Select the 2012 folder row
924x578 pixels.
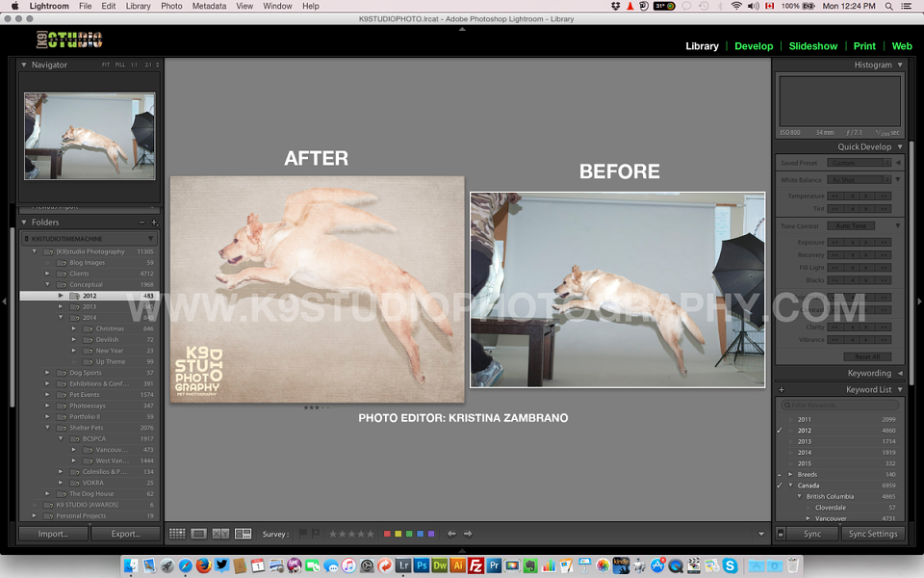pyautogui.click(x=89, y=296)
